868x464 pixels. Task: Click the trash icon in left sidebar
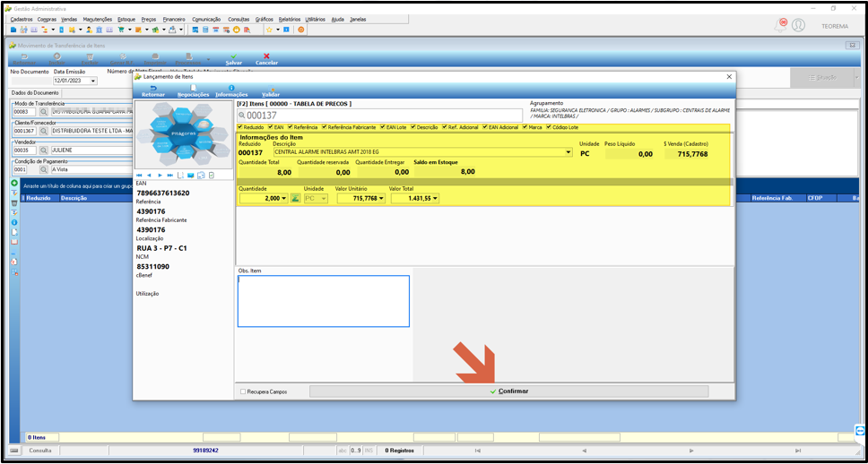coord(14,203)
